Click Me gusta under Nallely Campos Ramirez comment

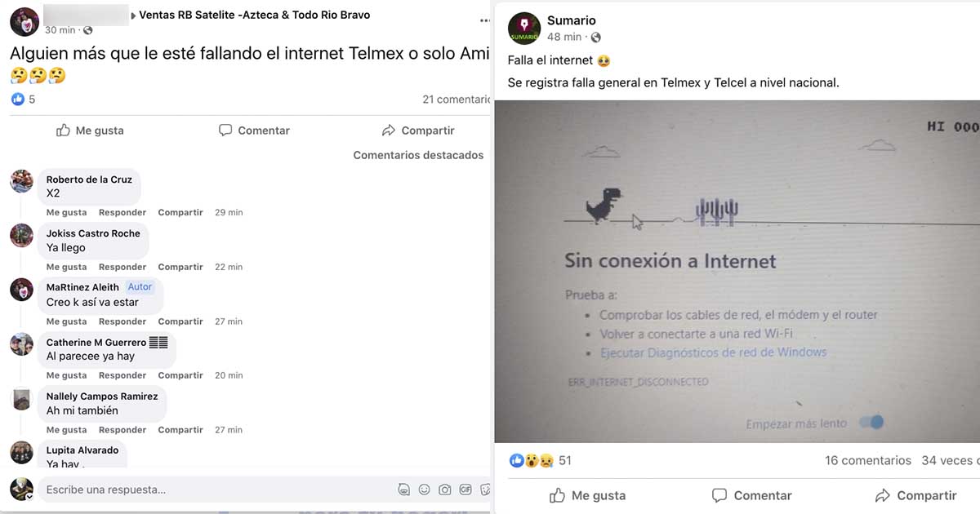66,430
